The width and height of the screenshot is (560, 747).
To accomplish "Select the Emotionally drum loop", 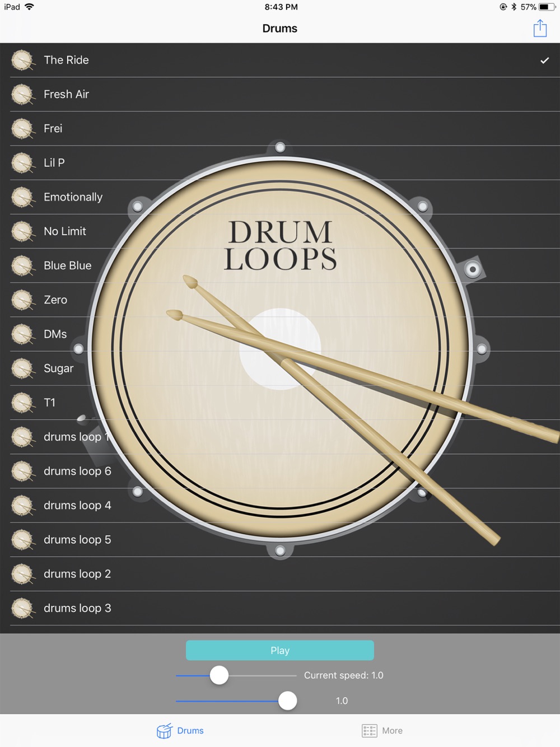I will tap(280, 197).
